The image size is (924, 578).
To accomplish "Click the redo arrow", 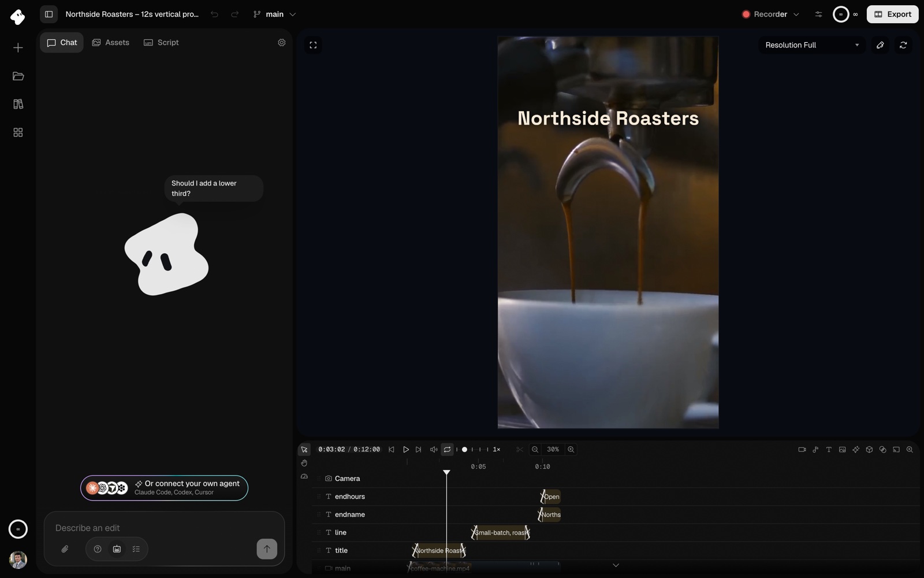I will click(235, 14).
